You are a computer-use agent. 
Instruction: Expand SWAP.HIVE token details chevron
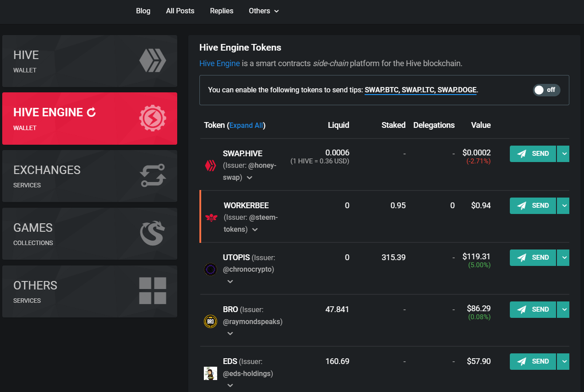[x=250, y=178]
